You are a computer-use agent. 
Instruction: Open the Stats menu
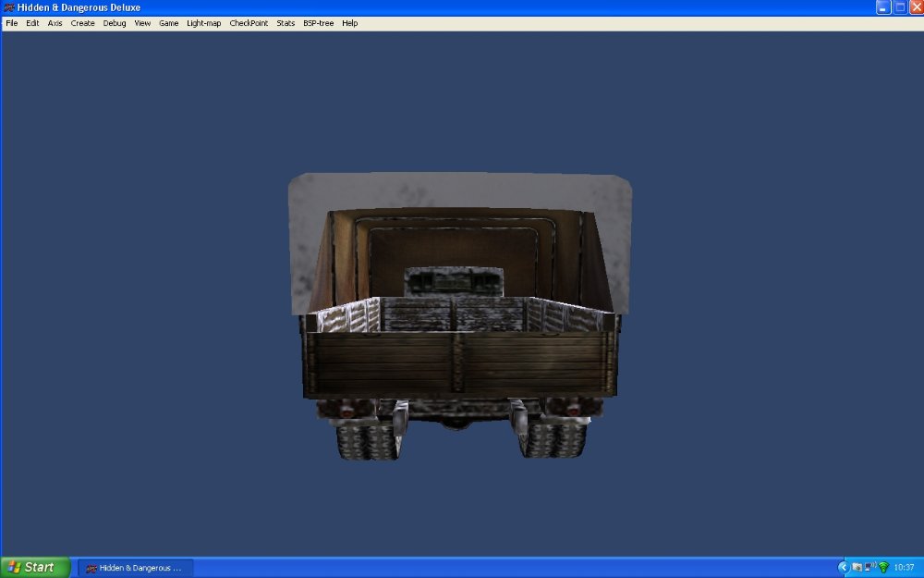pos(286,24)
